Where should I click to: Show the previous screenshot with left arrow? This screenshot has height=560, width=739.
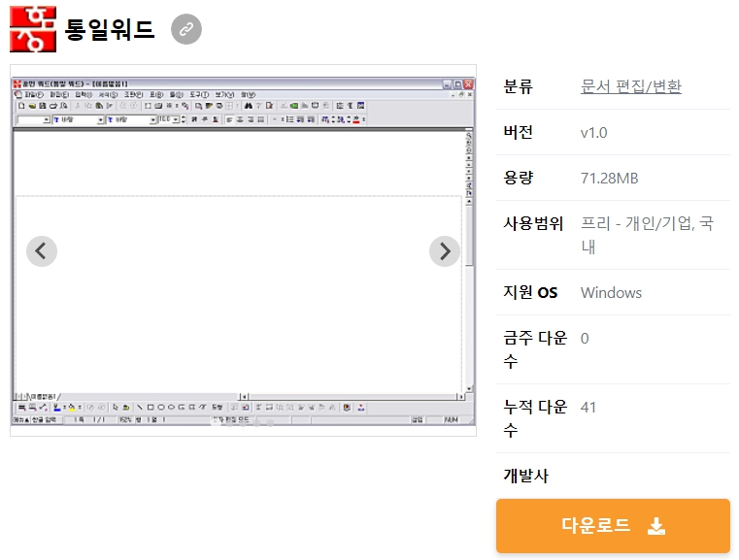click(42, 251)
